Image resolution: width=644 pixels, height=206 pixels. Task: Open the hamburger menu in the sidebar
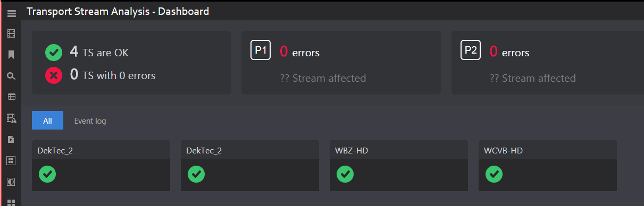pyautogui.click(x=11, y=13)
